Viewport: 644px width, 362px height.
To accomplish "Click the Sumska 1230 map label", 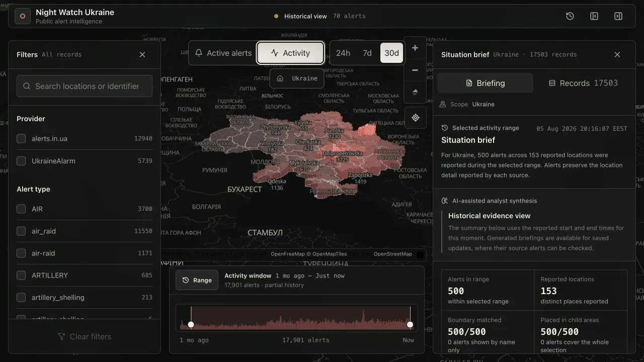I will pos(334,133).
